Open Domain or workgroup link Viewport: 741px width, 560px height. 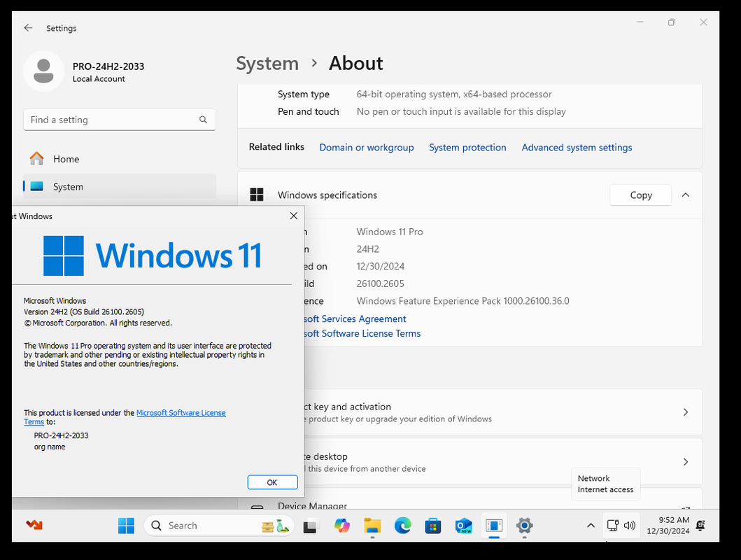coord(366,148)
